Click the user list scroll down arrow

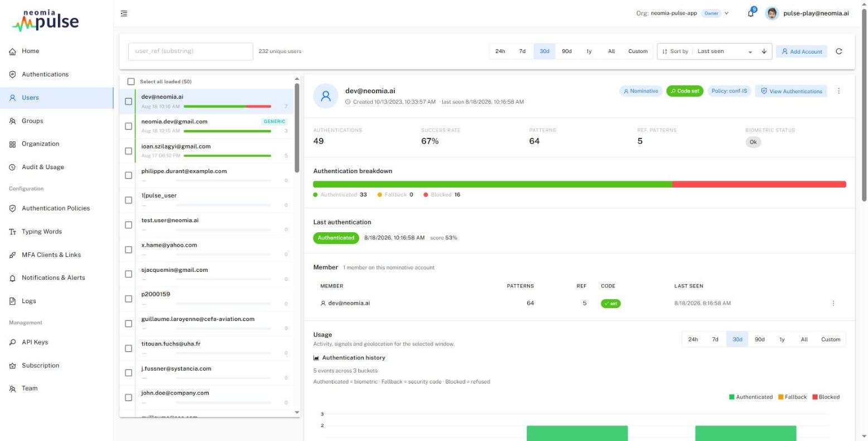coord(297,413)
